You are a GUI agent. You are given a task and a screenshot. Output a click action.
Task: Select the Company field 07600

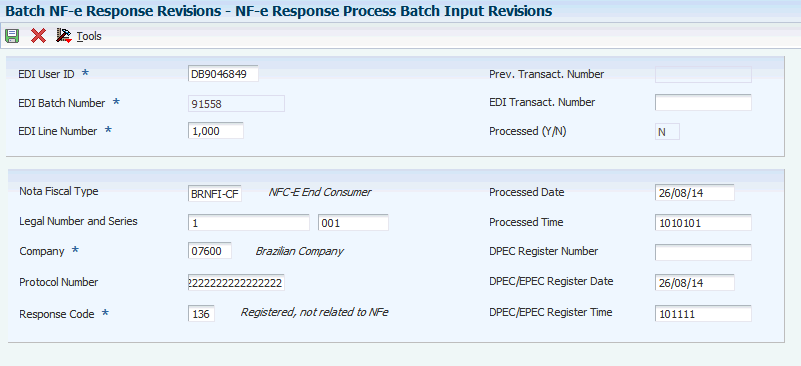(x=210, y=251)
